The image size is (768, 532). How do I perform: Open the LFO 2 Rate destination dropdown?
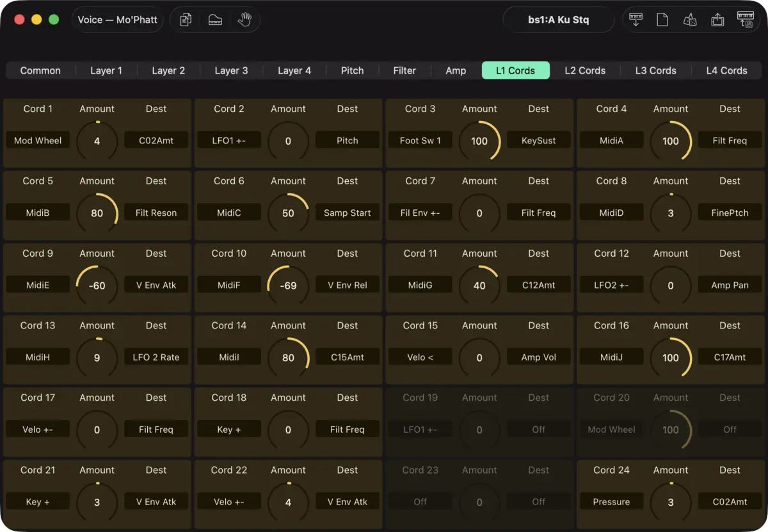[156, 357]
